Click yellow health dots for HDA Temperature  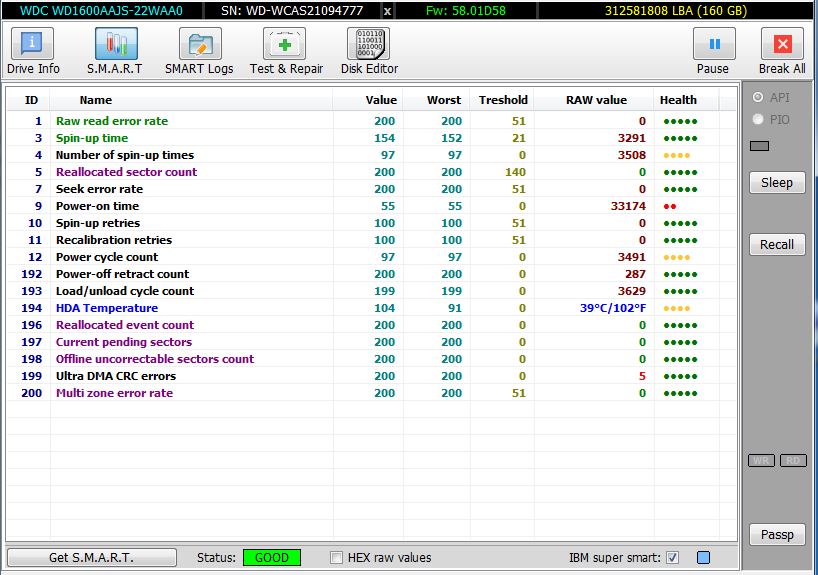coord(677,308)
